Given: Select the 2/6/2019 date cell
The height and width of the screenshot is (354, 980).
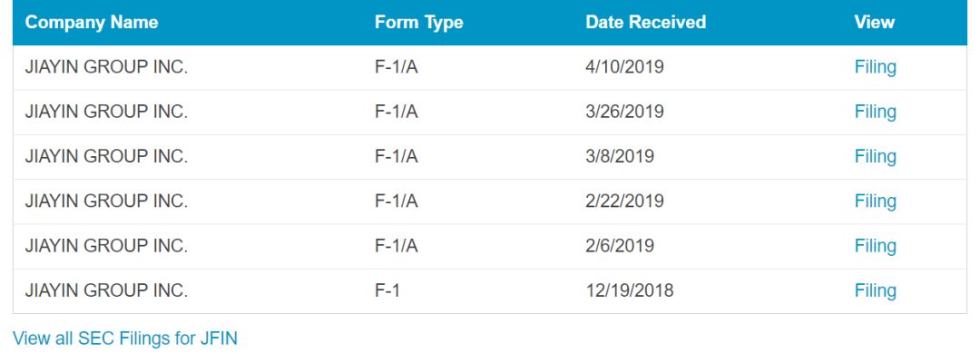Looking at the screenshot, I should click(x=620, y=246).
